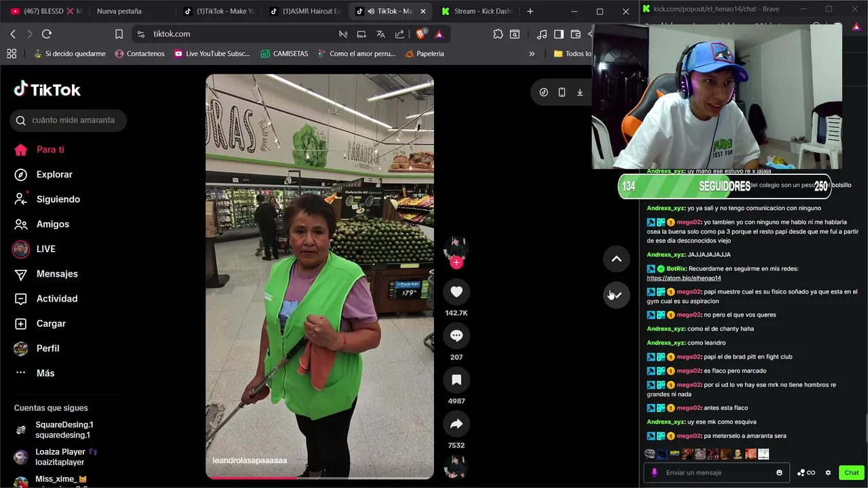
Task: Switch to the first TikTok - Make Your tab
Action: (219, 12)
